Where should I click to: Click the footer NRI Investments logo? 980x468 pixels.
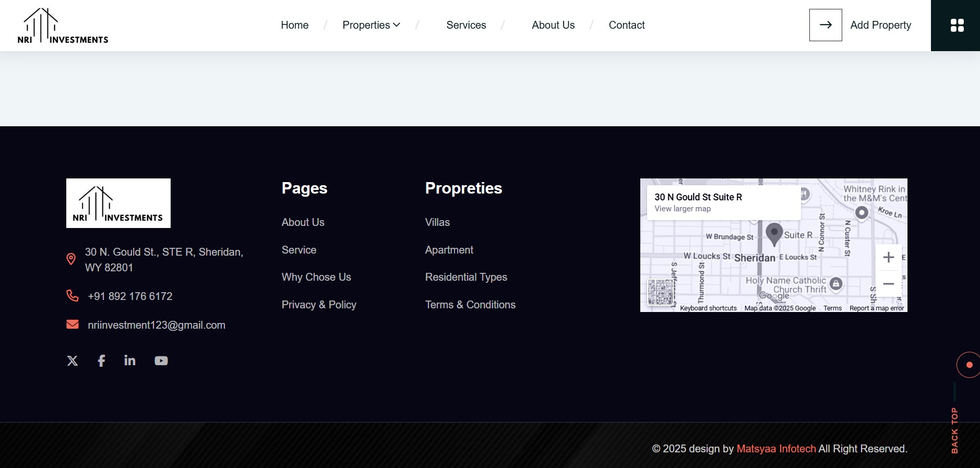click(118, 203)
